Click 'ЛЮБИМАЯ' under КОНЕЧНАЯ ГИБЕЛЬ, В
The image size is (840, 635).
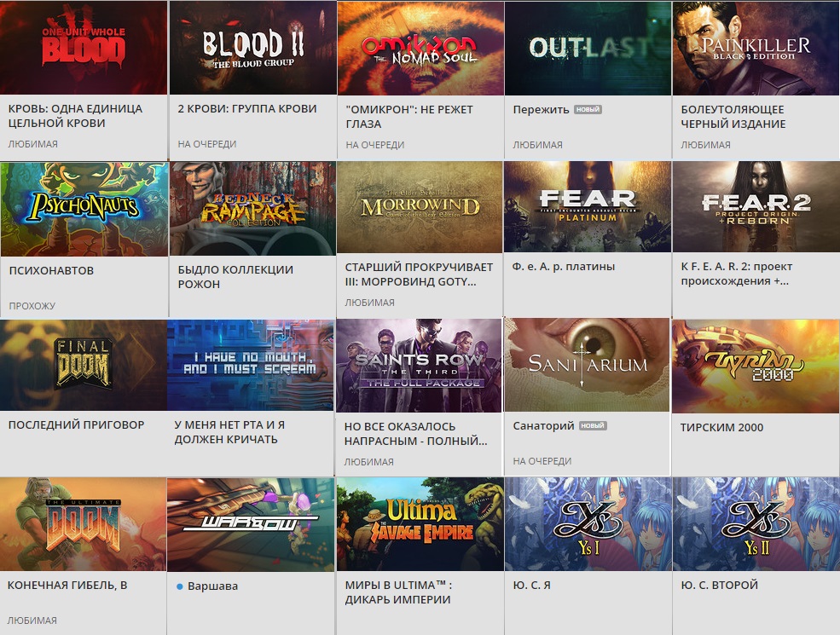click(x=32, y=621)
